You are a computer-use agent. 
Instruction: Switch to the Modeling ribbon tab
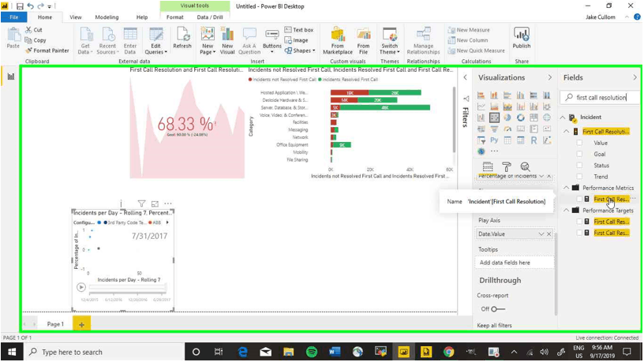[x=107, y=17]
